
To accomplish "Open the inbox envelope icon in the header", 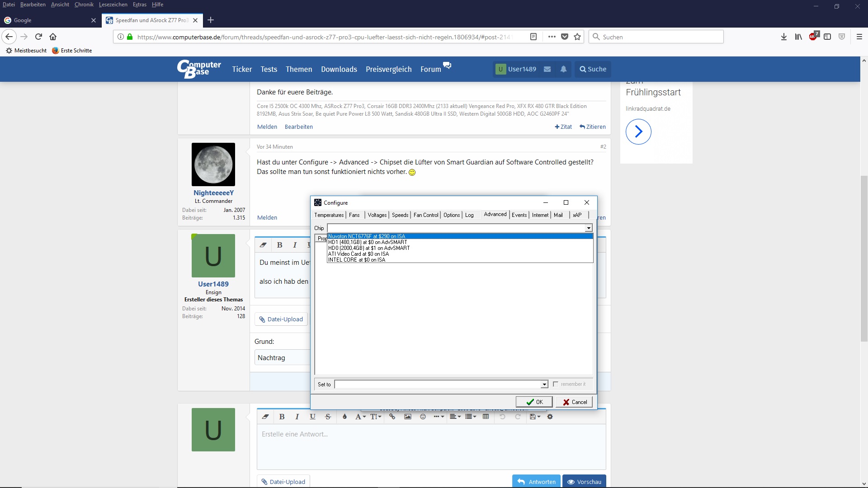I will point(547,69).
